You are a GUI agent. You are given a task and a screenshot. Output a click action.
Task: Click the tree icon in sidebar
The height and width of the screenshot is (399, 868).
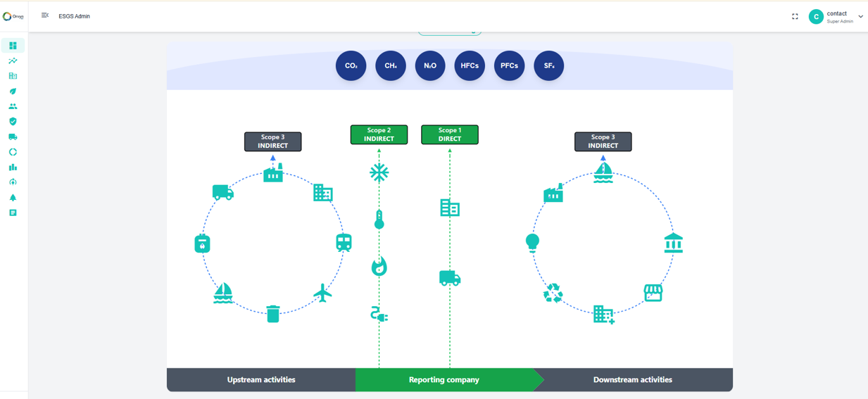13,198
